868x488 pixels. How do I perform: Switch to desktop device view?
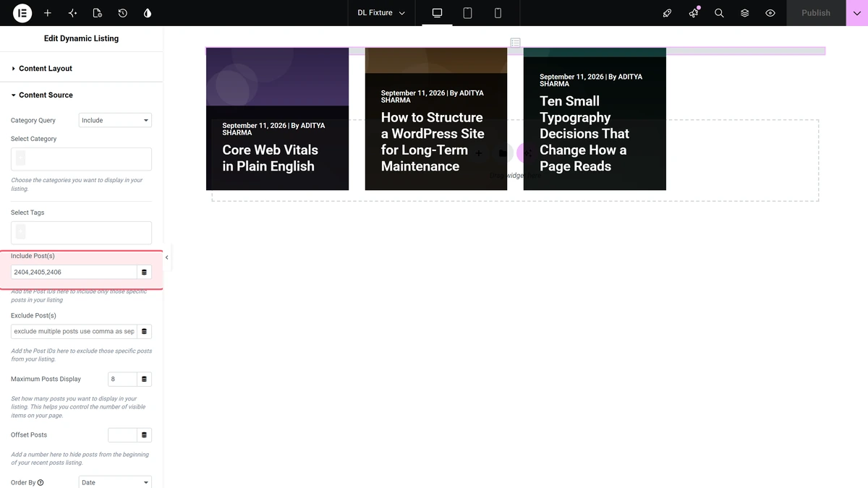click(x=437, y=13)
